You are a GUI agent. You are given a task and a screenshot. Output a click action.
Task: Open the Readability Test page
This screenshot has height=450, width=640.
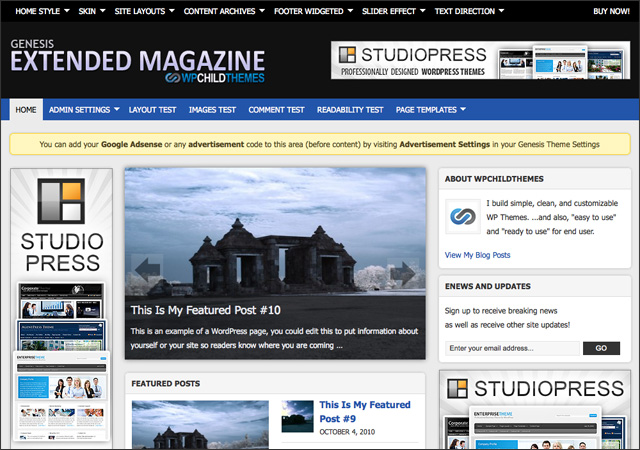(x=350, y=110)
